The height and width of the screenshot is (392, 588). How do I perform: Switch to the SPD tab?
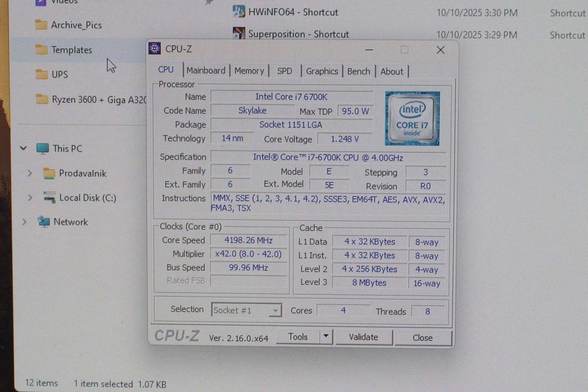coord(285,71)
